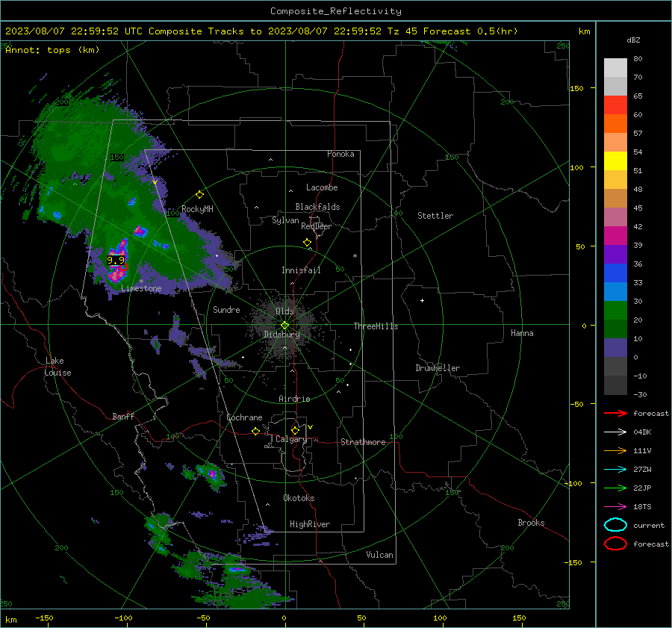Click the dark gray -10 dBZ swatch
Screen dimensions: 672x628
coord(615,385)
